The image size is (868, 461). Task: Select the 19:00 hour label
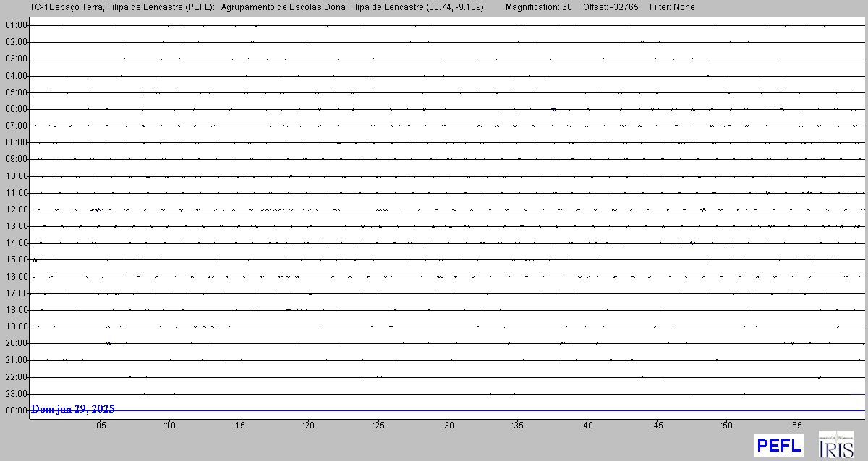16,327
